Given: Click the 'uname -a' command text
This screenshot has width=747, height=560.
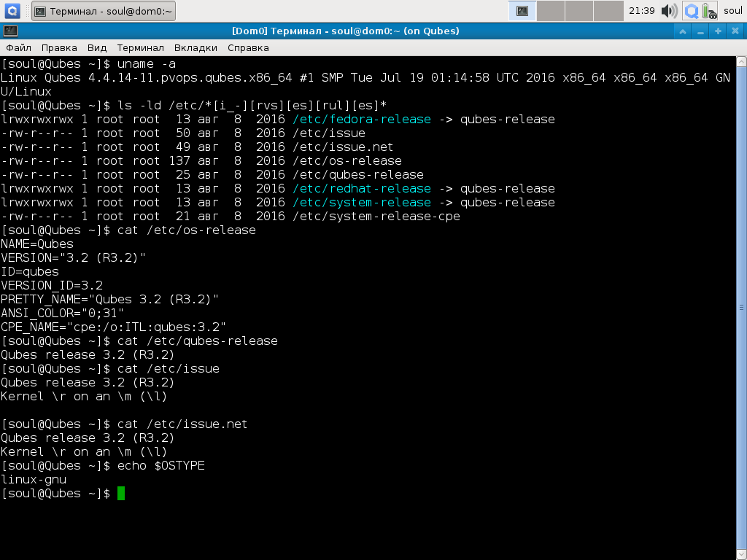Looking at the screenshot, I should click(146, 64).
